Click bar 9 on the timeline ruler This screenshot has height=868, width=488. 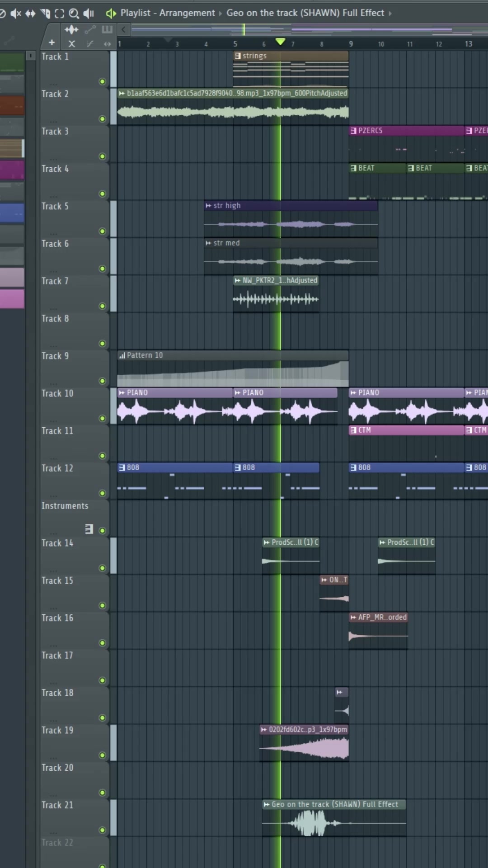pos(351,44)
